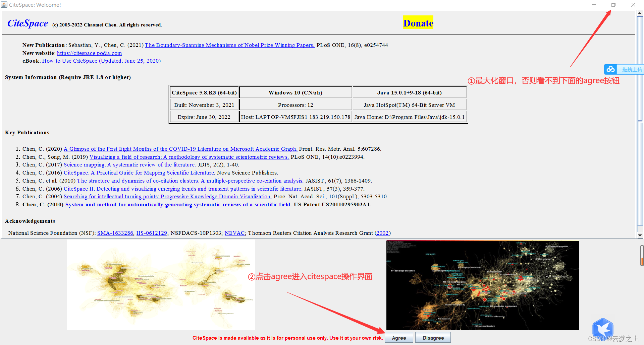Open the Boundary-Spanning Mechanisms paper link
Viewport: 644px width, 345px height.
click(x=230, y=45)
